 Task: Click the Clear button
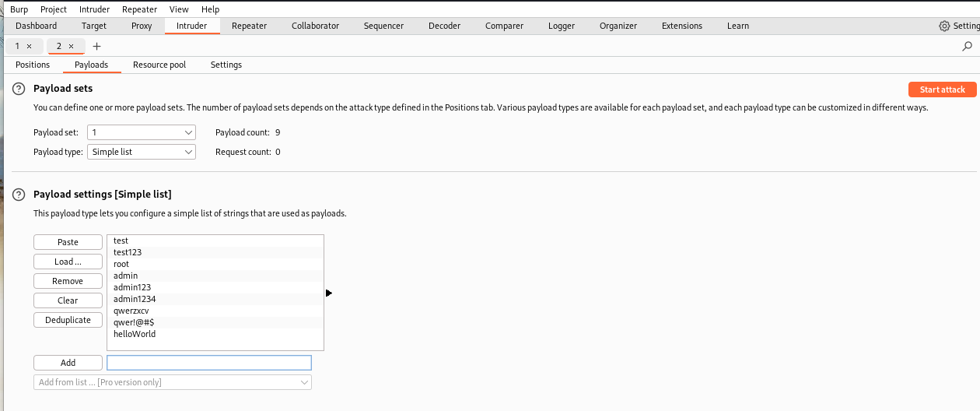[x=68, y=300]
